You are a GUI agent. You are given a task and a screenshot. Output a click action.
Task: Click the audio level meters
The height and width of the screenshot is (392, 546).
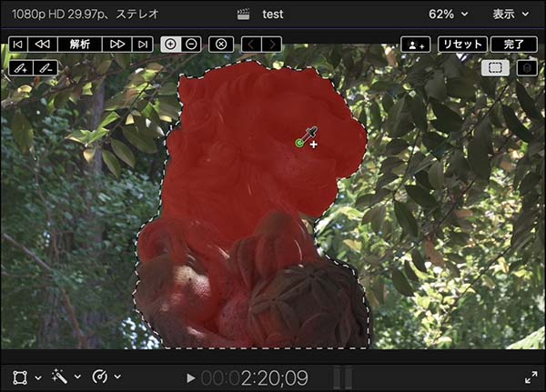pos(343,377)
